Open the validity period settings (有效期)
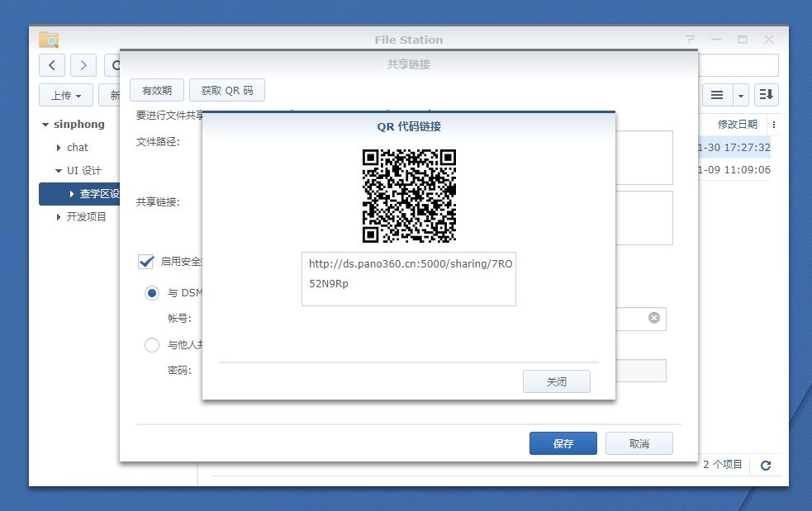 tap(157, 90)
